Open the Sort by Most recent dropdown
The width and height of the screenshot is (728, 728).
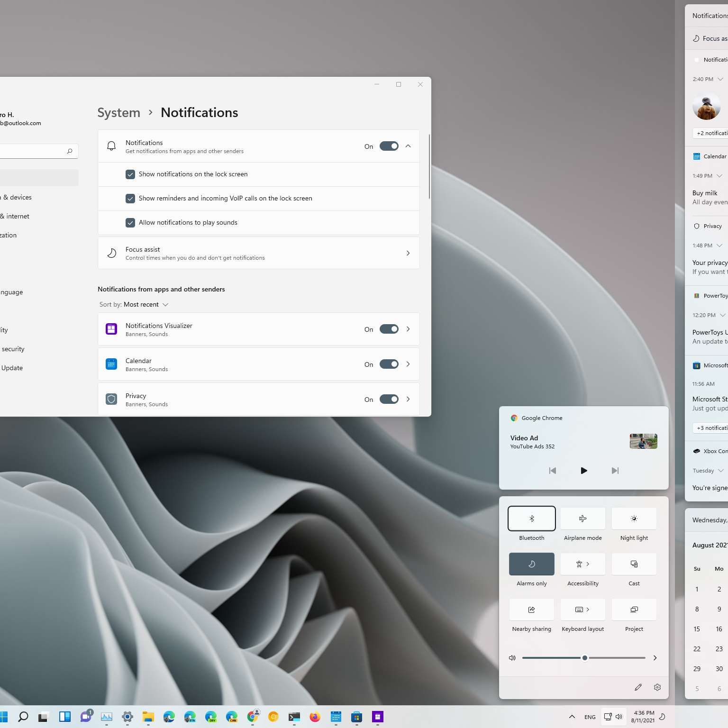(134, 304)
